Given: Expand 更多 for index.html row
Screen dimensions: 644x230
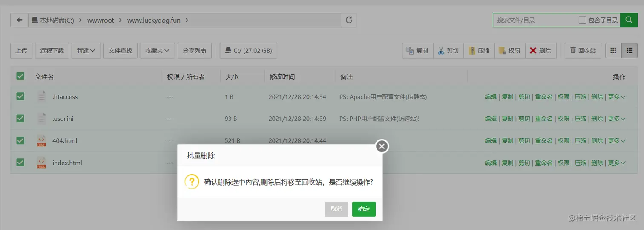Looking at the screenshot, I should pos(616,163).
